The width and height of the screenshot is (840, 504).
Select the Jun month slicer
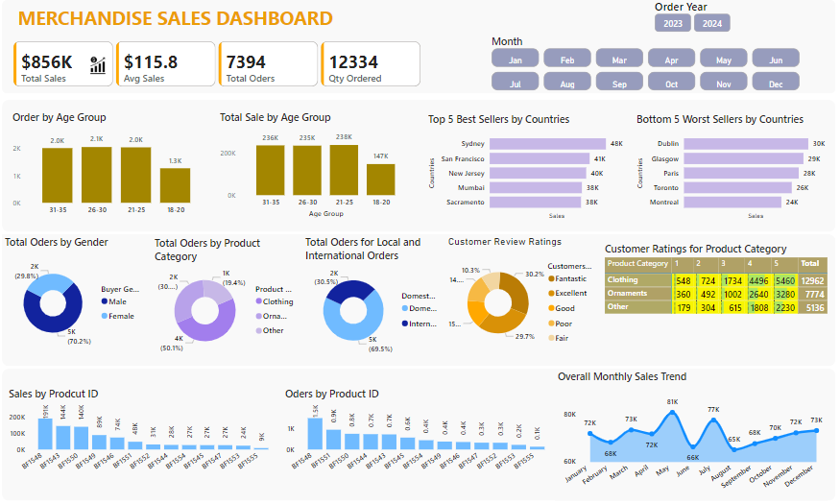[x=776, y=59]
